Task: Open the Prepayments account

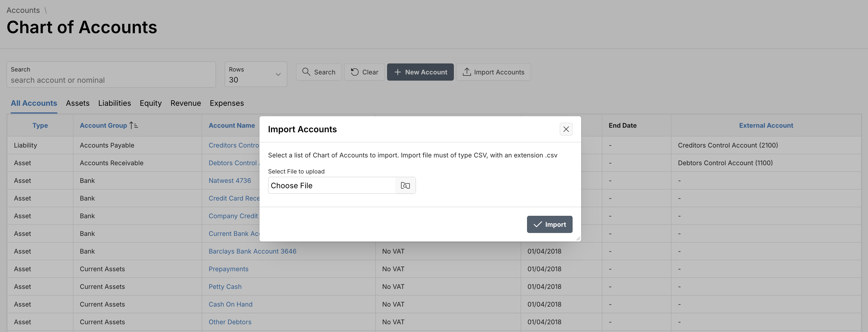Action: tap(228, 269)
